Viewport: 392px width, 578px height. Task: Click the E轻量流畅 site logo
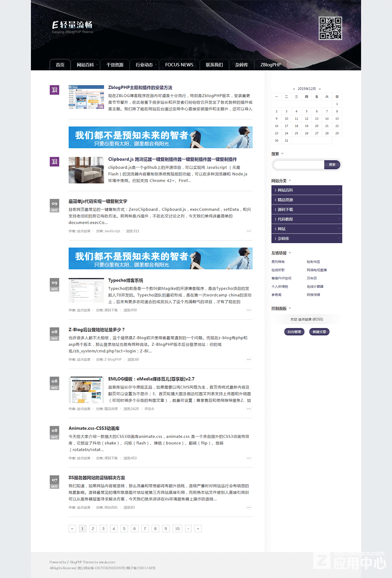coord(73,27)
